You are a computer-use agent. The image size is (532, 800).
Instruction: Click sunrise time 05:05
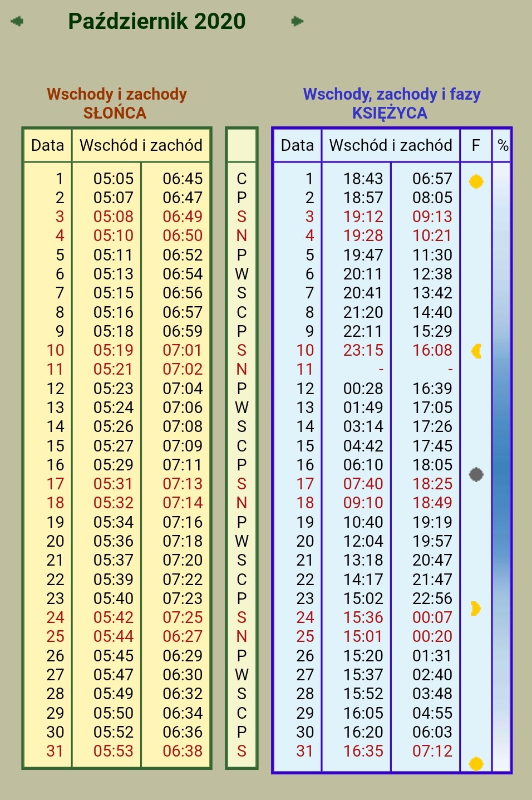coord(114,179)
